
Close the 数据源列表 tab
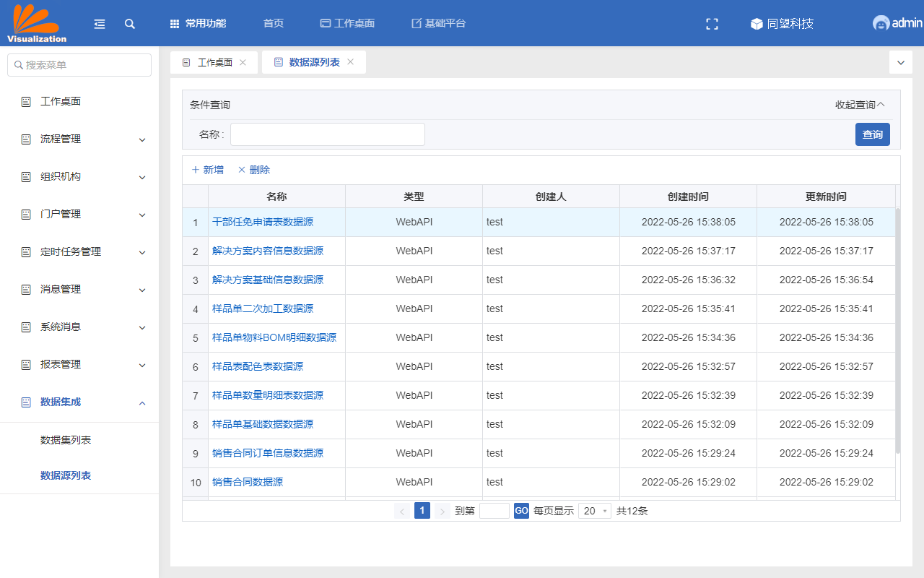pyautogui.click(x=350, y=62)
